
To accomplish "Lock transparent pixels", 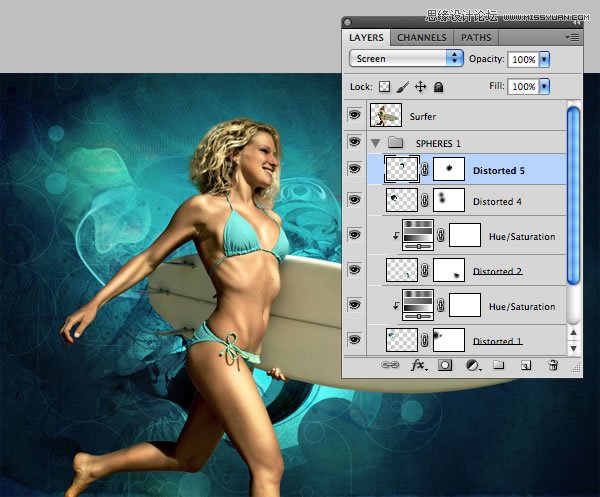I will click(384, 87).
